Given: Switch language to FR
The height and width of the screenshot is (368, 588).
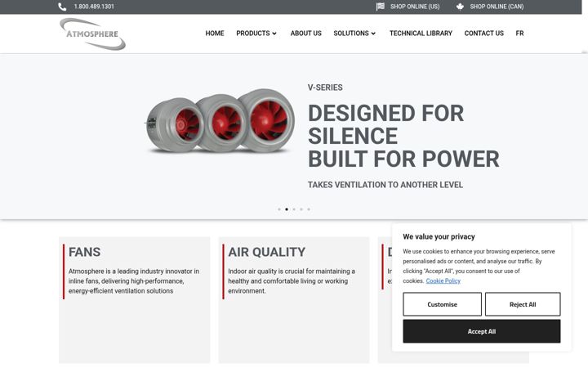Looking at the screenshot, I should pos(519,33).
